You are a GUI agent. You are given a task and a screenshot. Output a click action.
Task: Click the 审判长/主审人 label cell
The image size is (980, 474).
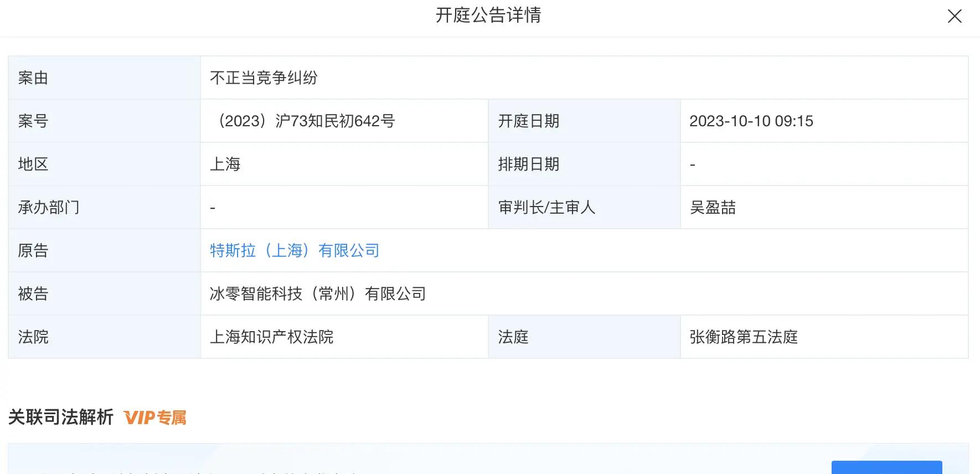(584, 207)
